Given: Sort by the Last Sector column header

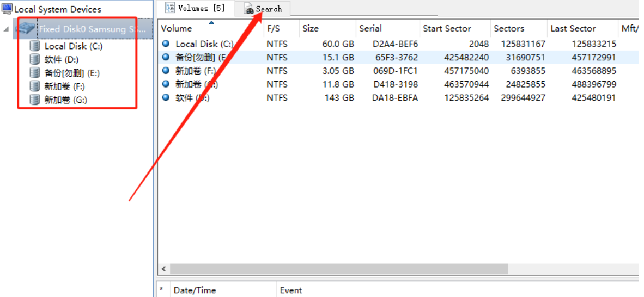Looking at the screenshot, I should coord(582,28).
